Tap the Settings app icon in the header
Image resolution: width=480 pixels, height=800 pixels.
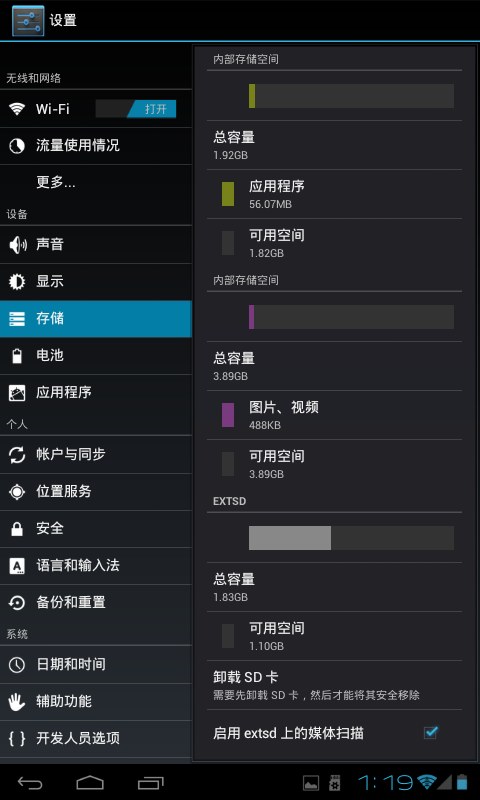pos(28,20)
